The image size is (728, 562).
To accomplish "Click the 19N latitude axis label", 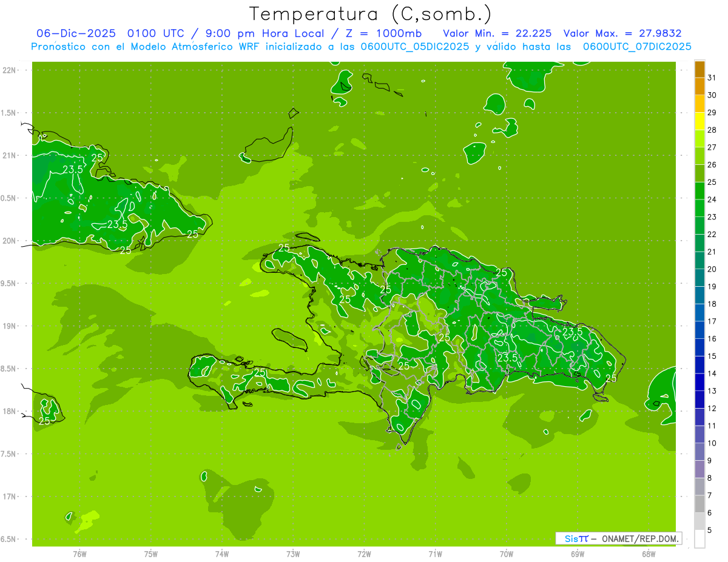I will coord(9,326).
